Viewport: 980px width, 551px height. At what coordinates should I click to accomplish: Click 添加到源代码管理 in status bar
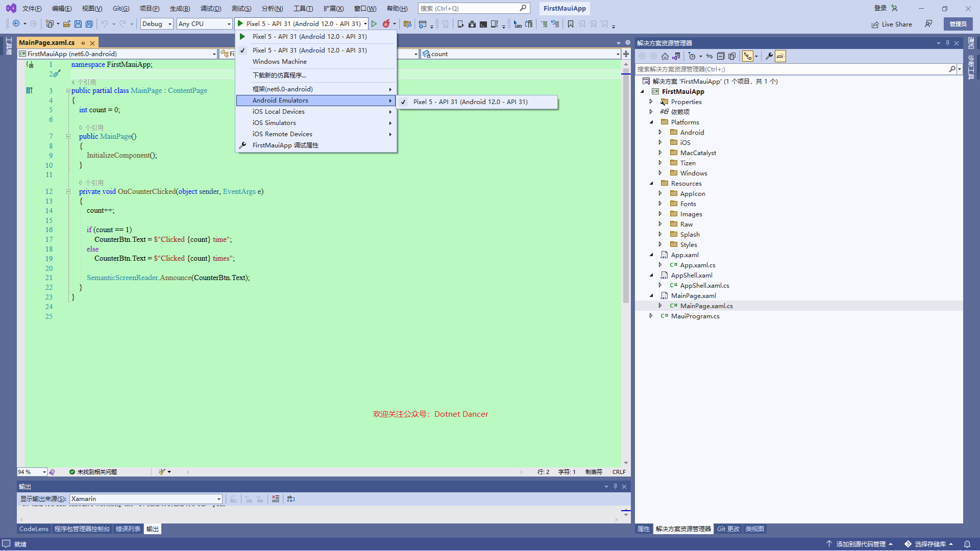point(860,544)
